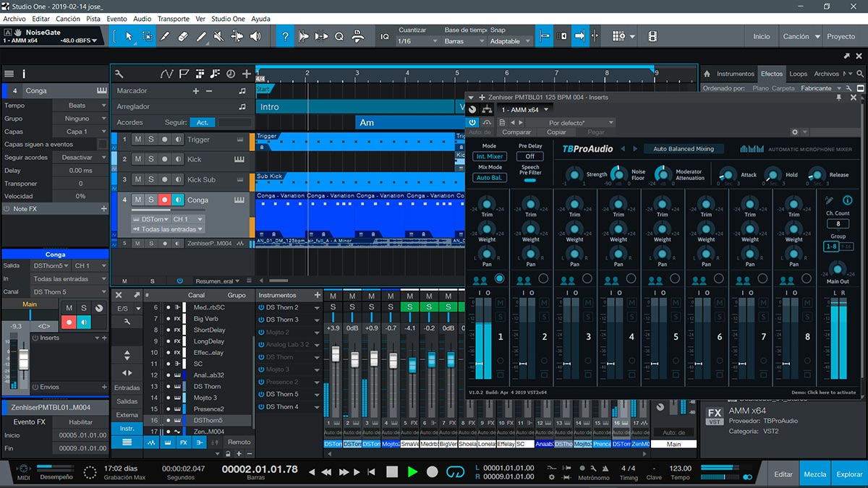Open the Adaptable snap dropdown
This screenshot has height=488, width=868.
(x=509, y=41)
